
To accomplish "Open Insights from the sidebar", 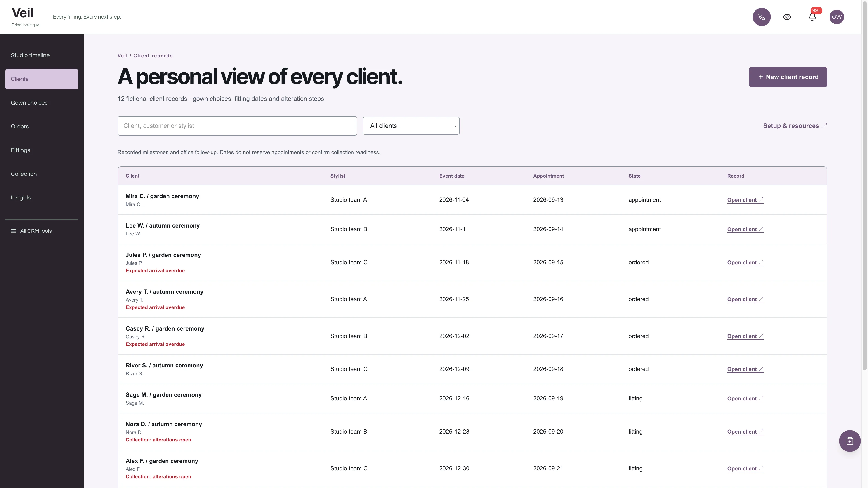I will (x=42, y=198).
